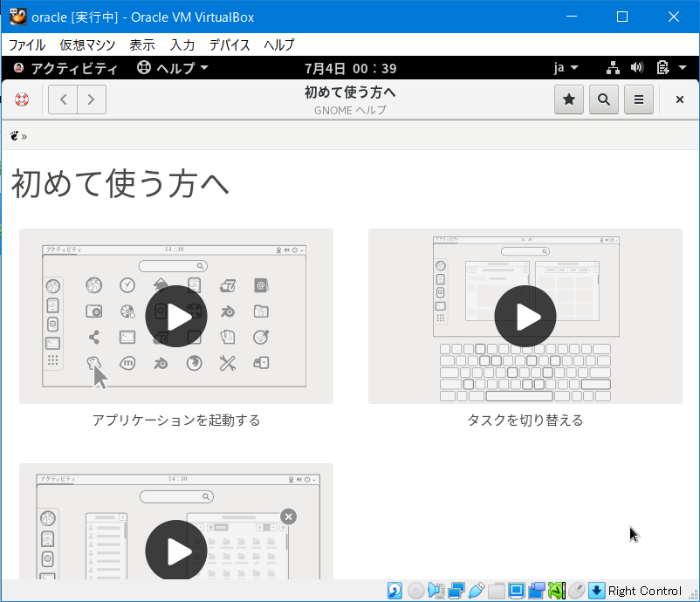Click the display settings icon in status bar

[515, 591]
